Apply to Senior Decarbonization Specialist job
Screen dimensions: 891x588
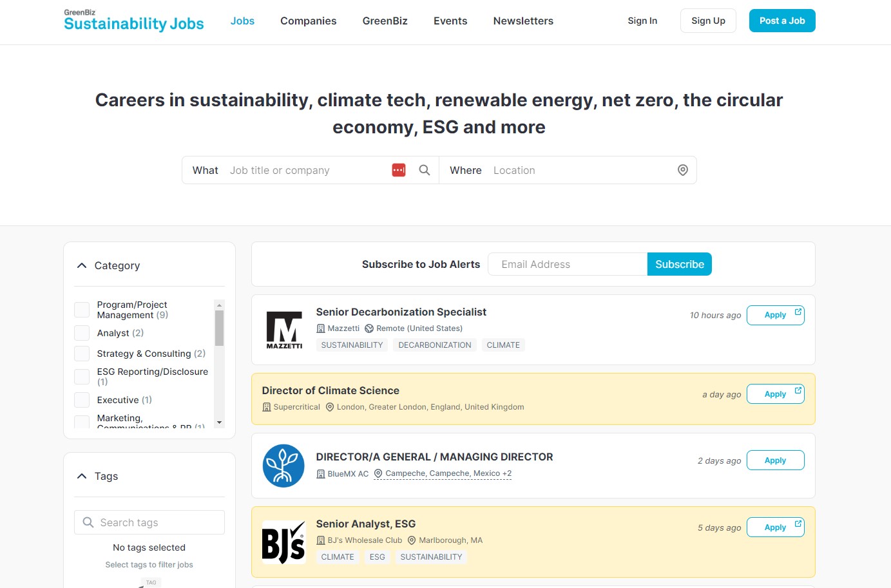pos(776,315)
